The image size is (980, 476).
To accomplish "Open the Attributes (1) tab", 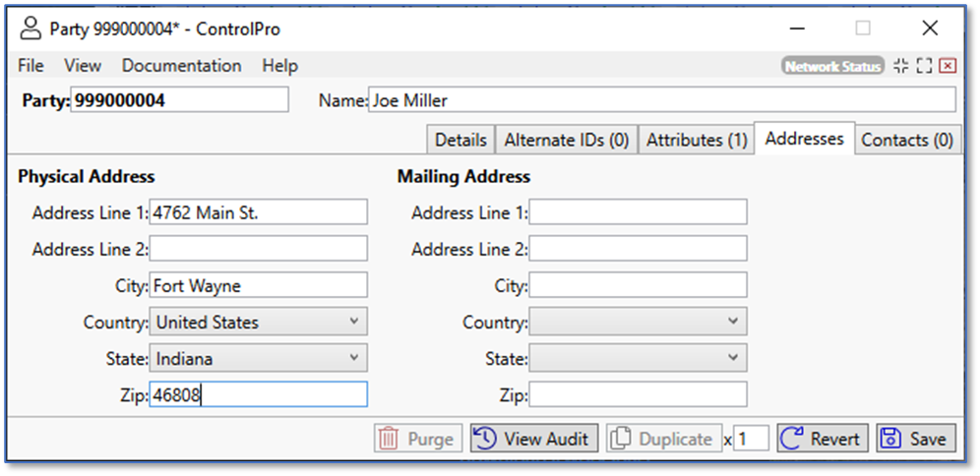I will pos(697,141).
